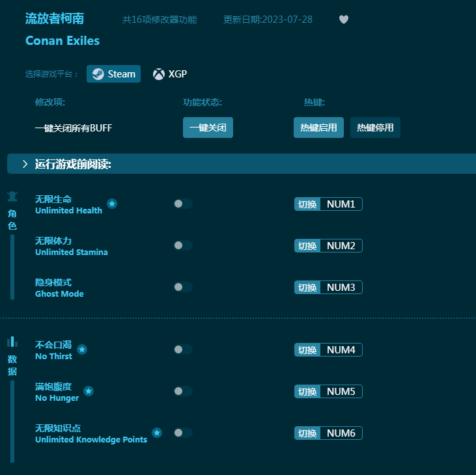This screenshot has height=475, width=476.
Task: Toggle Unlimited Stamina switch
Action: 183,245
